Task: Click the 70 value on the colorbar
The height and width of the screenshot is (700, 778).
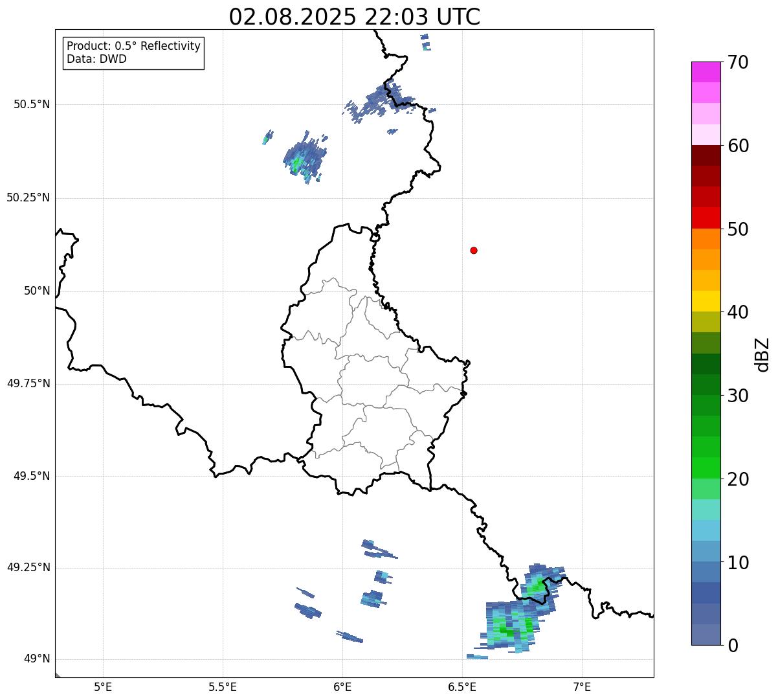Action: pos(739,62)
